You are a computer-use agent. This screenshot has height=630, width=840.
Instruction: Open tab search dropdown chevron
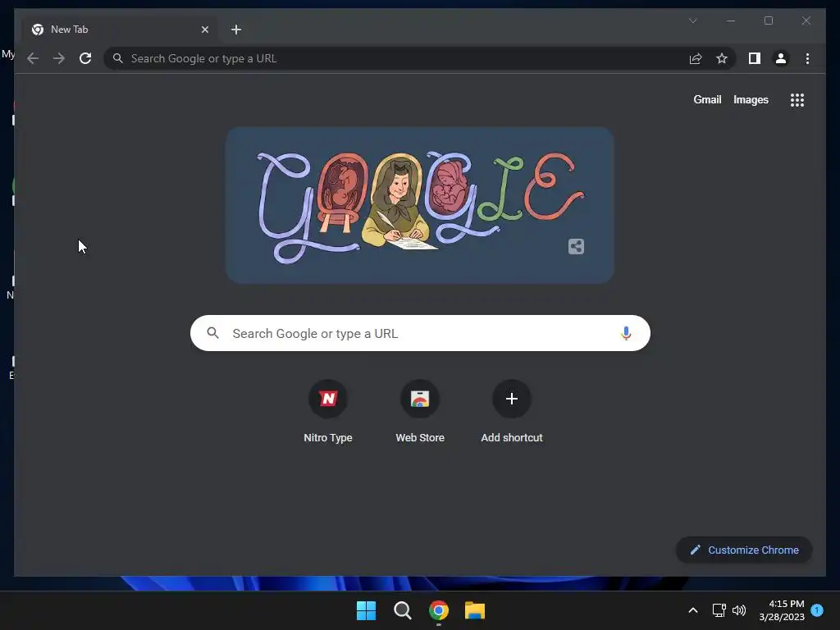tap(692, 21)
